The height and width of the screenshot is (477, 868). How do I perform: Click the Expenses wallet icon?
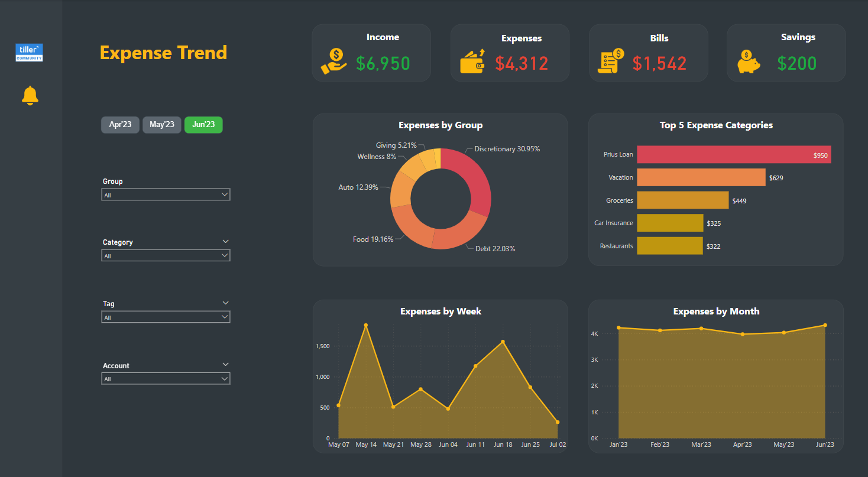click(472, 61)
